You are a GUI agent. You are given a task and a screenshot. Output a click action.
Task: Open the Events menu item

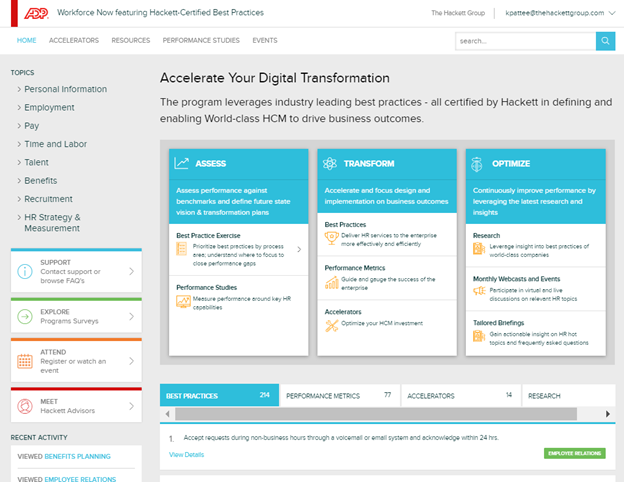click(x=265, y=40)
